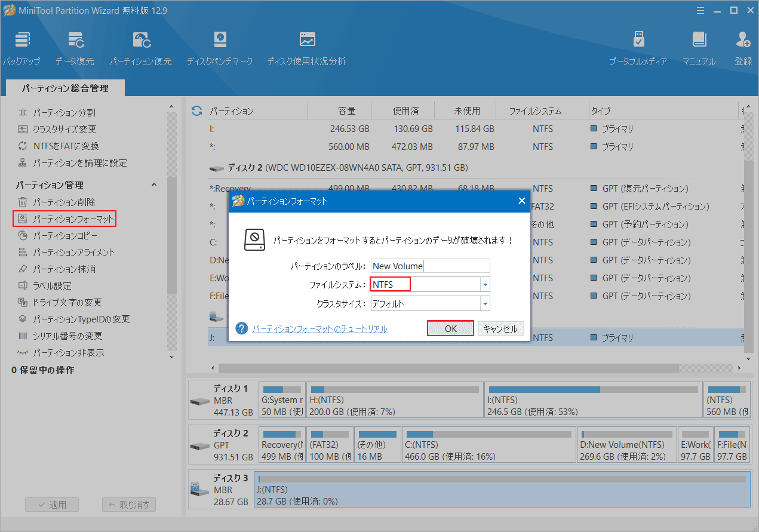Viewport: 759px width, 532px height.
Task: Select ディスク 2 GPT disk header
Action: (223, 445)
